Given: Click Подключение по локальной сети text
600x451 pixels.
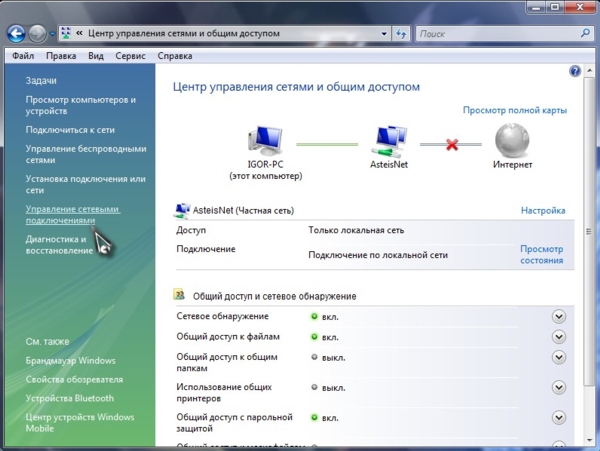Looking at the screenshot, I should point(378,255).
